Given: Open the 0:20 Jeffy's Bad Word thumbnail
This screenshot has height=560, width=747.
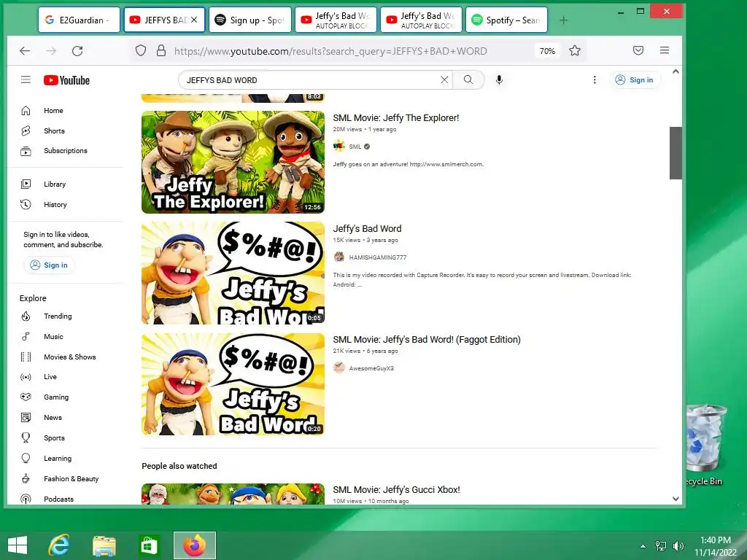Looking at the screenshot, I should point(233,384).
